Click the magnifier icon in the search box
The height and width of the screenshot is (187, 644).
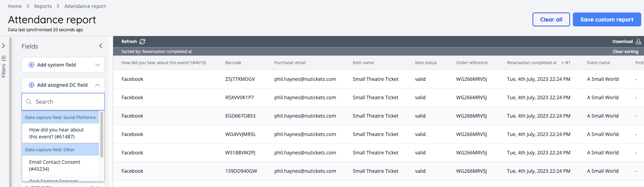(29, 102)
